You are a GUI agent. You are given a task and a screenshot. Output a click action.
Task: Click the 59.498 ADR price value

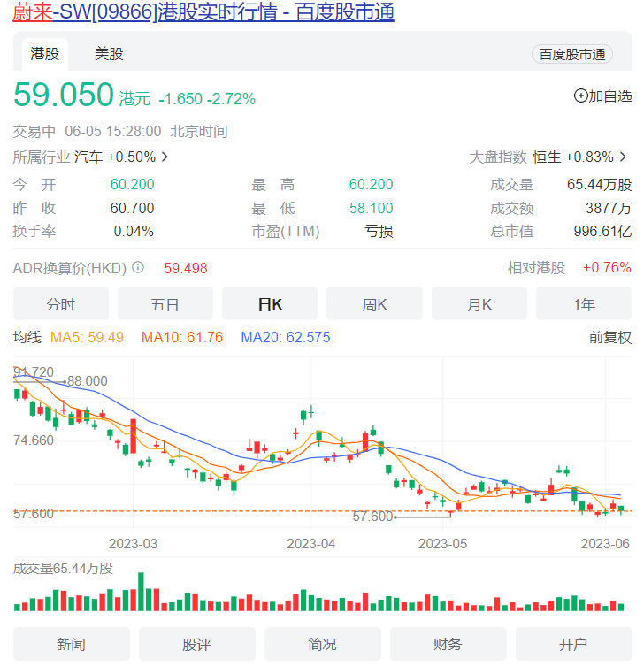pyautogui.click(x=186, y=268)
